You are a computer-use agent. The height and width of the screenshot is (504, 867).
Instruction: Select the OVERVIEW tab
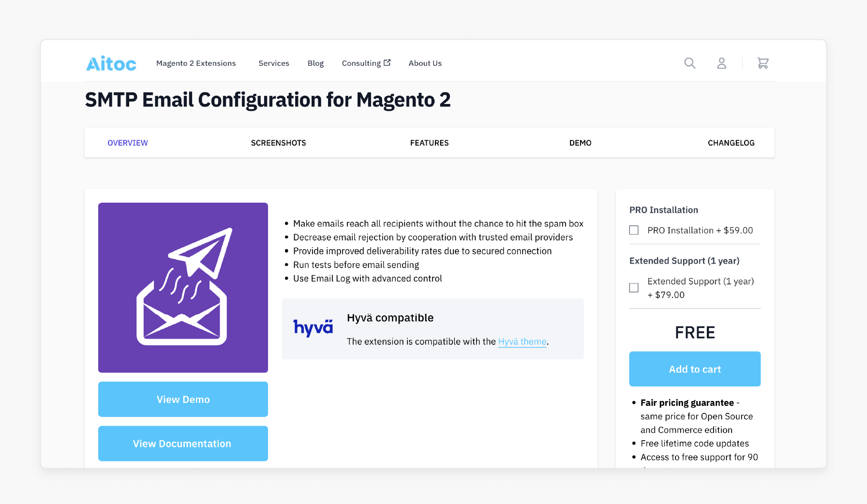point(128,143)
